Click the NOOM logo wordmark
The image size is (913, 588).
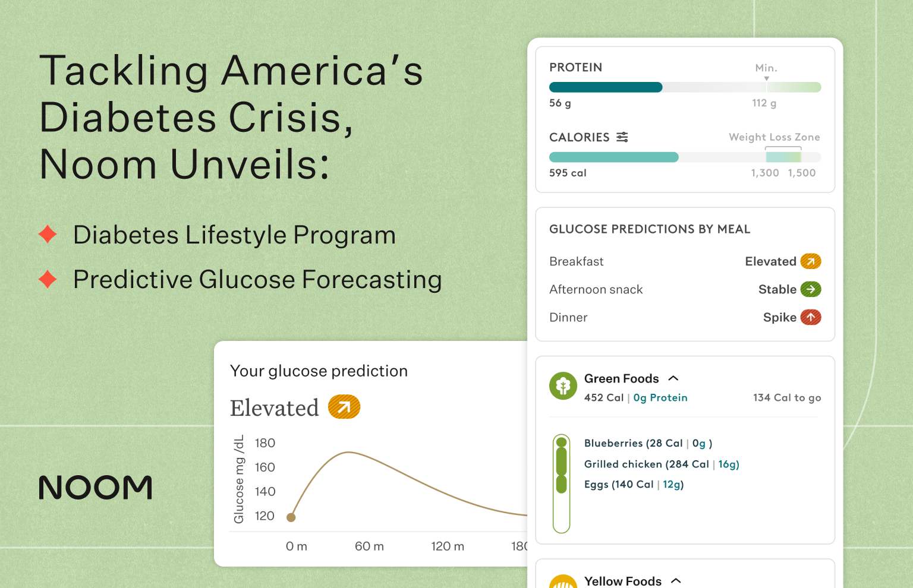(95, 487)
